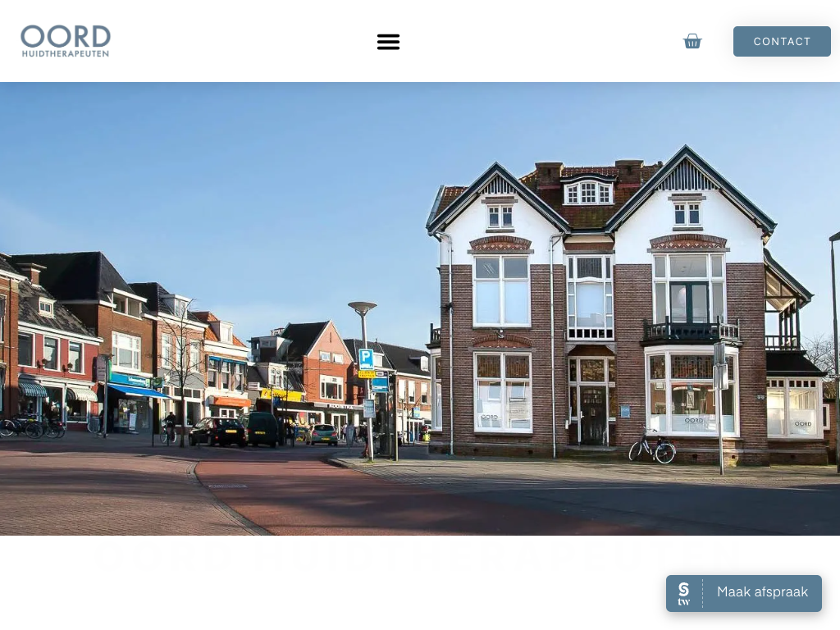Click the 'Maak afspraak' text

click(762, 592)
